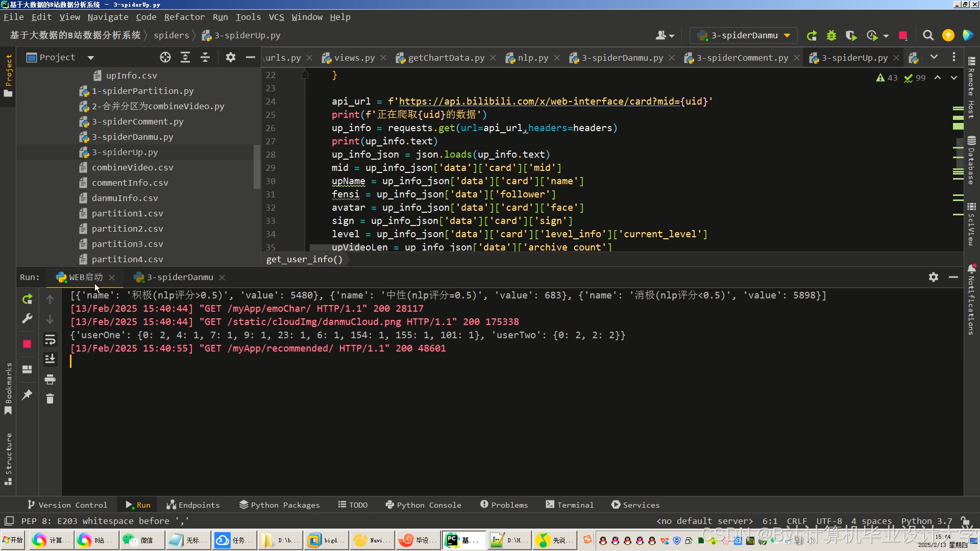
Task: Stop the running process in Run panel
Action: pos(28,344)
